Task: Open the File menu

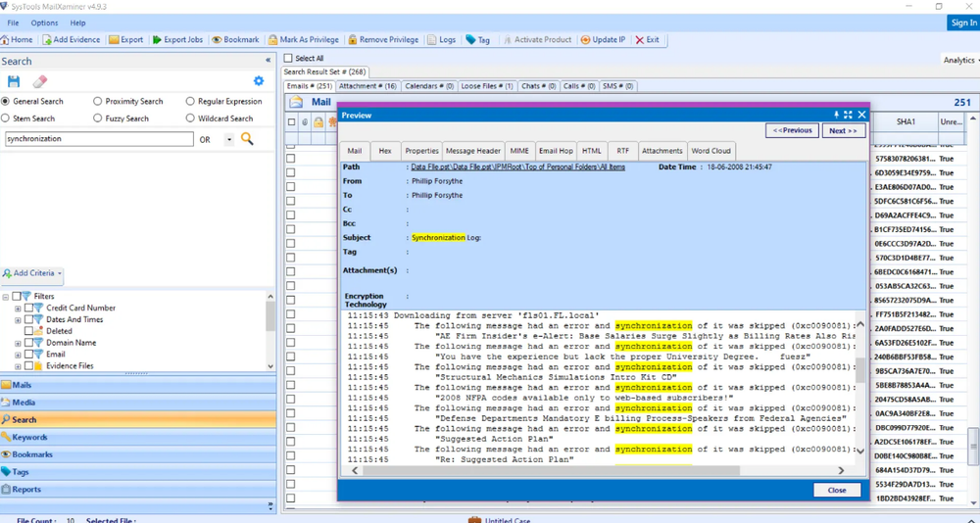Action: pyautogui.click(x=13, y=23)
